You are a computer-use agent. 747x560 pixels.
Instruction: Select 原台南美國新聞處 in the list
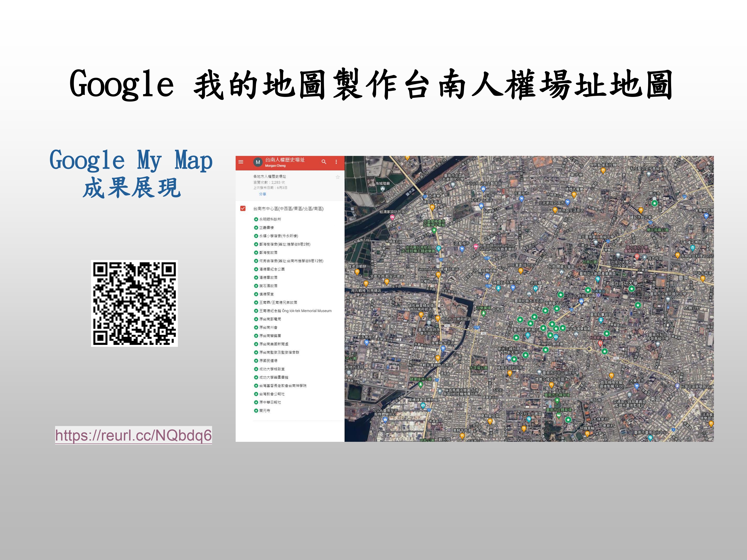[271, 344]
